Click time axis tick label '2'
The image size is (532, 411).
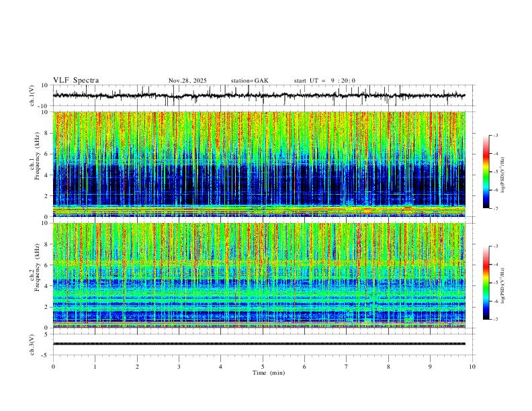click(137, 367)
